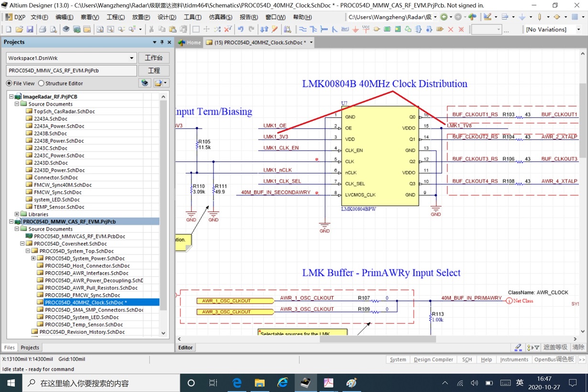Click the open folder toolbar icon

[19, 29]
